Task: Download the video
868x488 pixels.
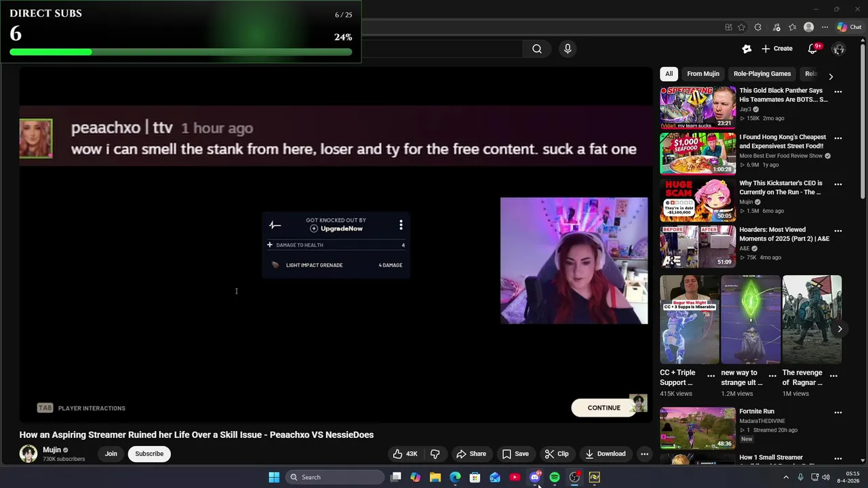Action: coord(606,454)
